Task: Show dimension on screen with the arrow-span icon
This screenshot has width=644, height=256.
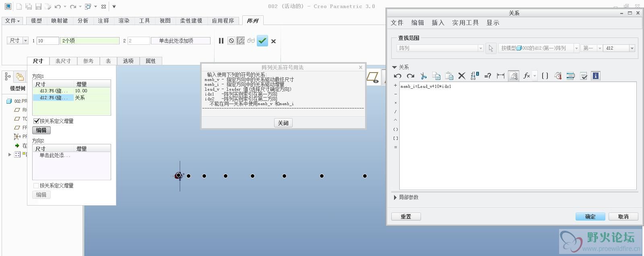Action: coord(501,76)
